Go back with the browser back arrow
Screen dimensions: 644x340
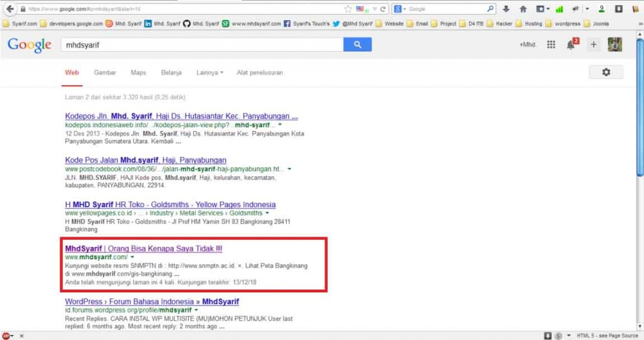coord(10,9)
